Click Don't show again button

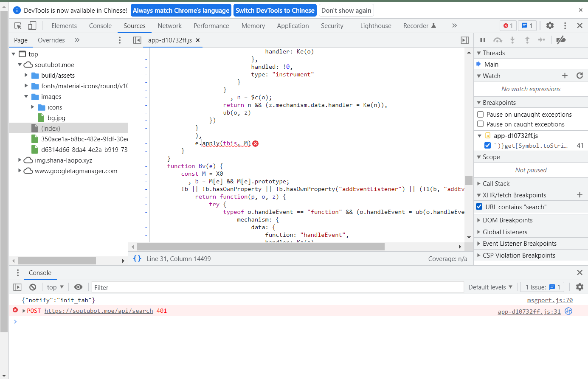click(346, 11)
